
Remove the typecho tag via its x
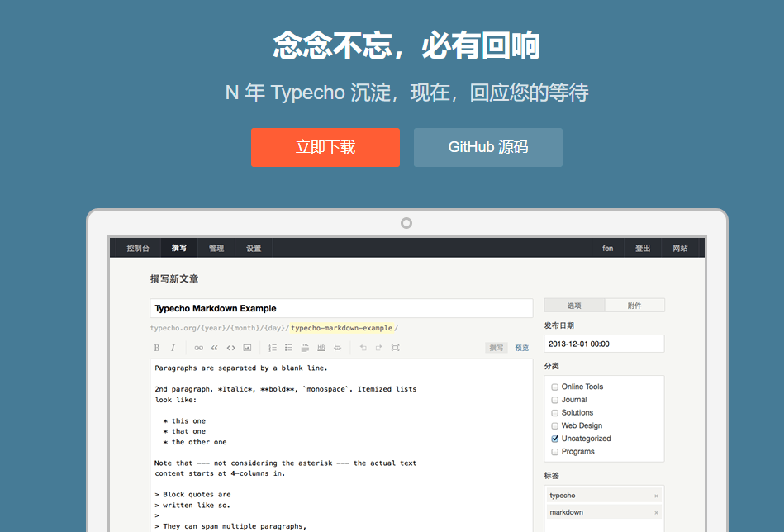pyautogui.click(x=656, y=496)
